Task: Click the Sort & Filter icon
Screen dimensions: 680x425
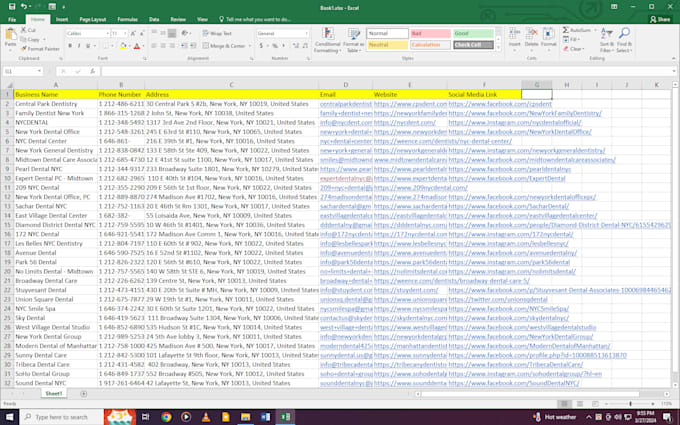Action: 606,35
